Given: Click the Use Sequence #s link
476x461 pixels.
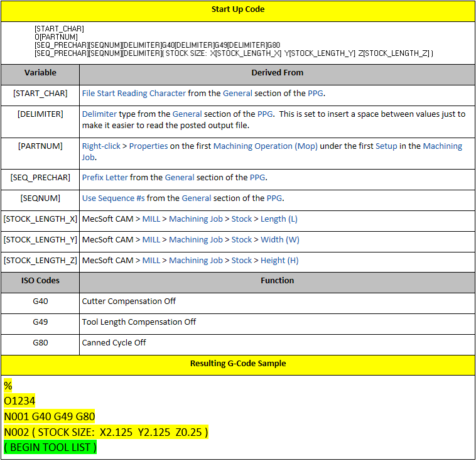Looking at the screenshot, I should (x=113, y=198).
